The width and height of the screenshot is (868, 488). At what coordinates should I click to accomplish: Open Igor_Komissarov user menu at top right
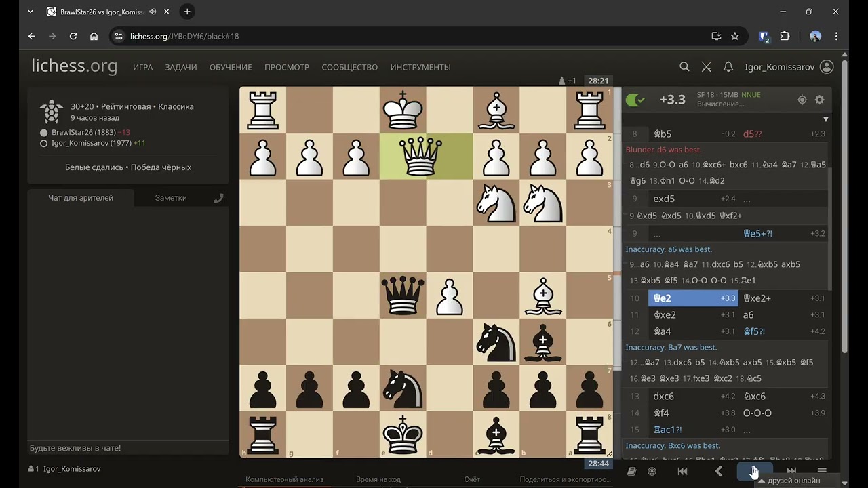tap(789, 67)
